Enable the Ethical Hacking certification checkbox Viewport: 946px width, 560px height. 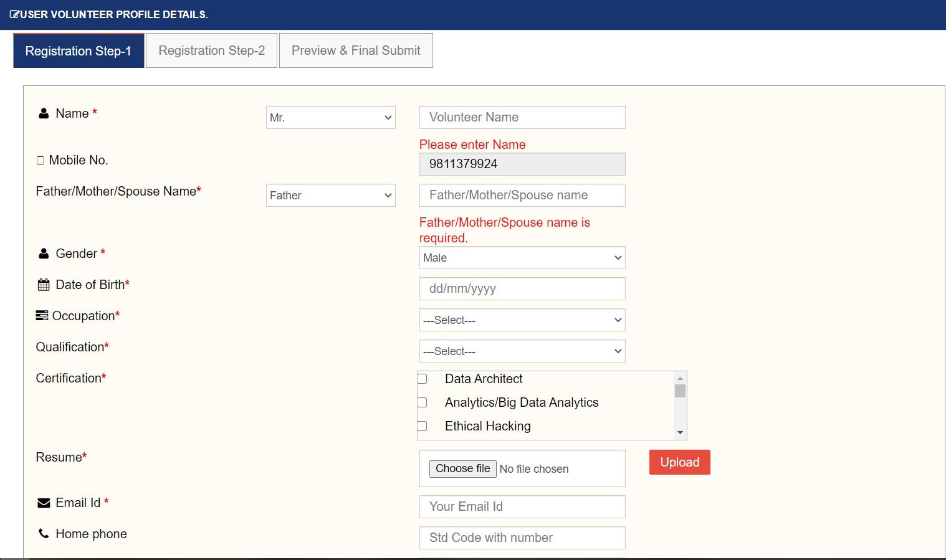(x=423, y=426)
